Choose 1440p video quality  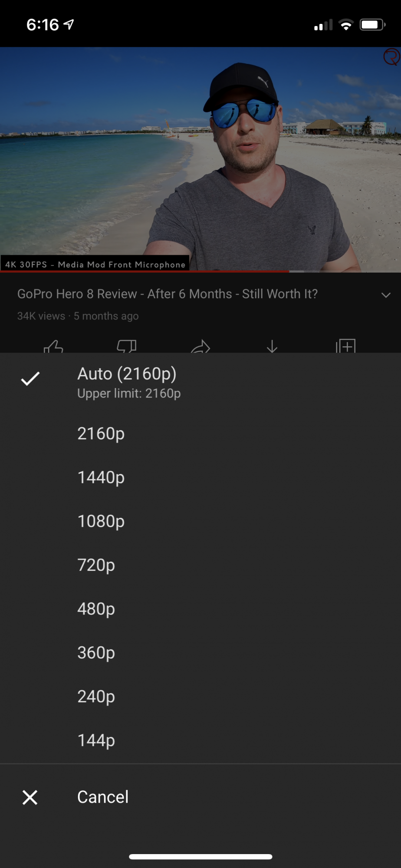pyautogui.click(x=101, y=477)
